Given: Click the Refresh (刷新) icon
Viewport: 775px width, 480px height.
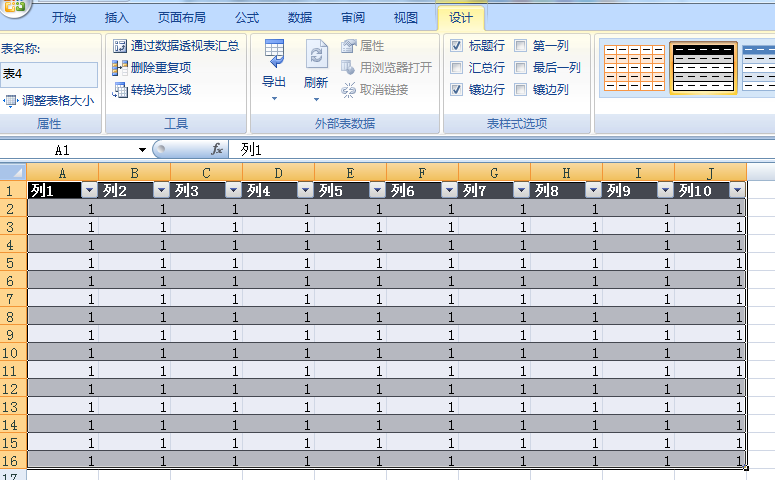Looking at the screenshot, I should (x=316, y=55).
